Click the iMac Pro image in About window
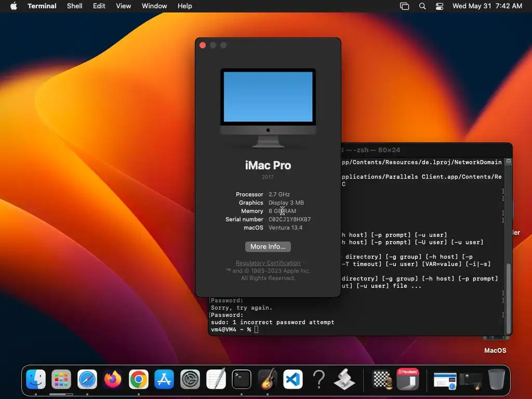 (268, 108)
